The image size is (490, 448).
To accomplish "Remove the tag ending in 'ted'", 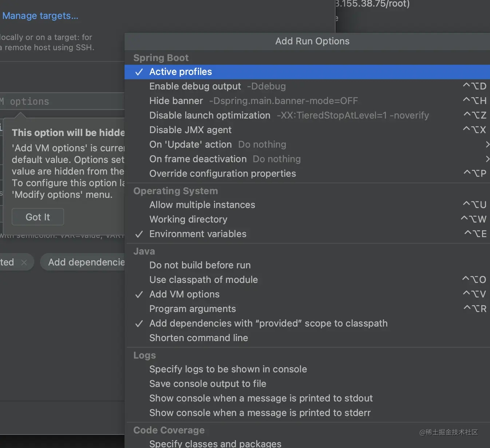I will tap(24, 263).
